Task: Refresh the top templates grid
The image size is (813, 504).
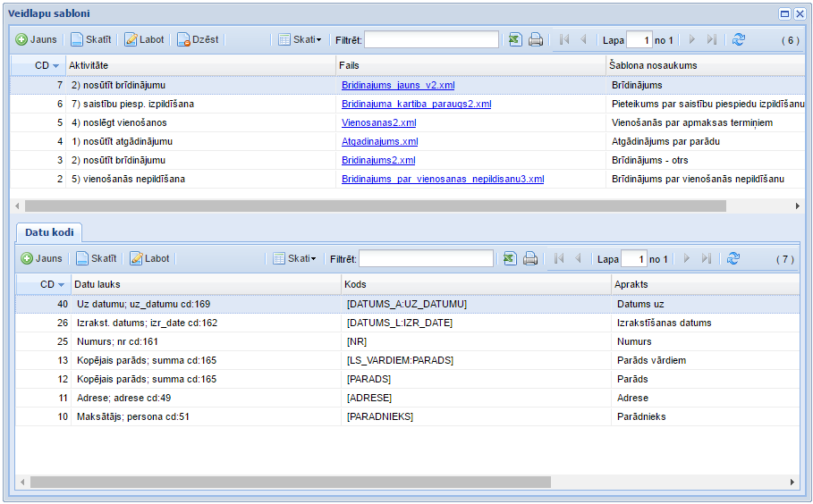Action: (738, 39)
